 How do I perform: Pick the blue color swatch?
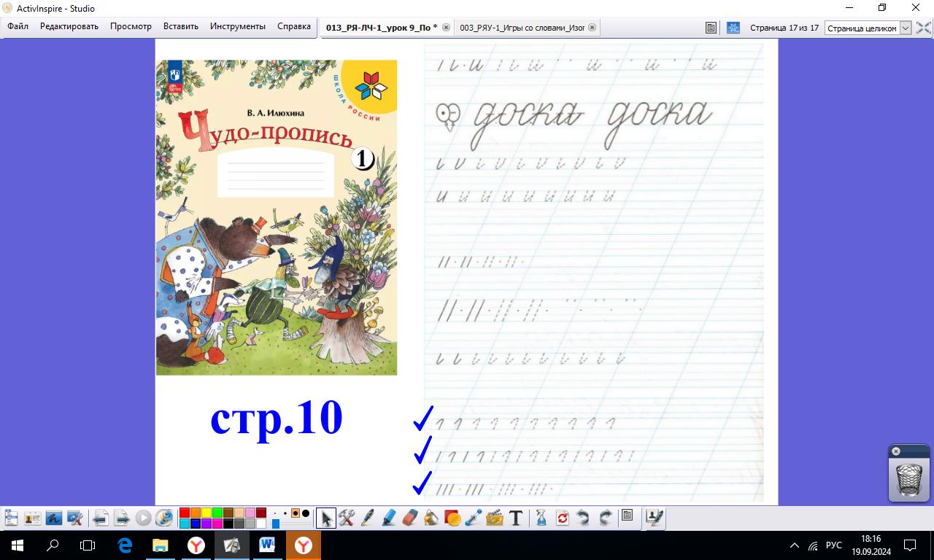click(x=196, y=524)
